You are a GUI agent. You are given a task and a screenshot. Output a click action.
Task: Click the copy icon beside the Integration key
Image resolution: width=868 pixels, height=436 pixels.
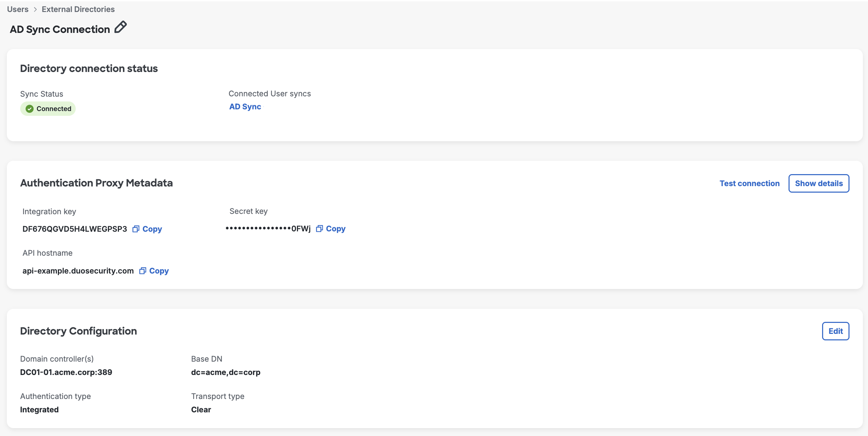(136, 229)
